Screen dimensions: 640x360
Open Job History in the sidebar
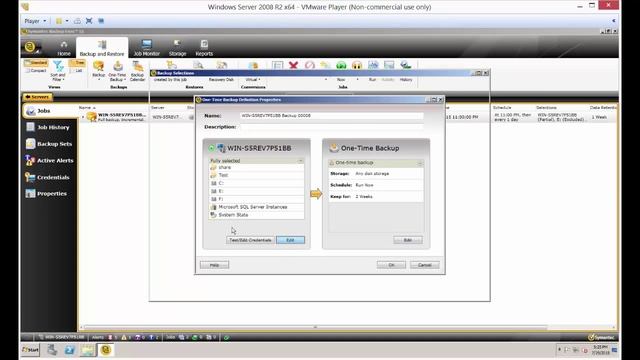pos(49,127)
